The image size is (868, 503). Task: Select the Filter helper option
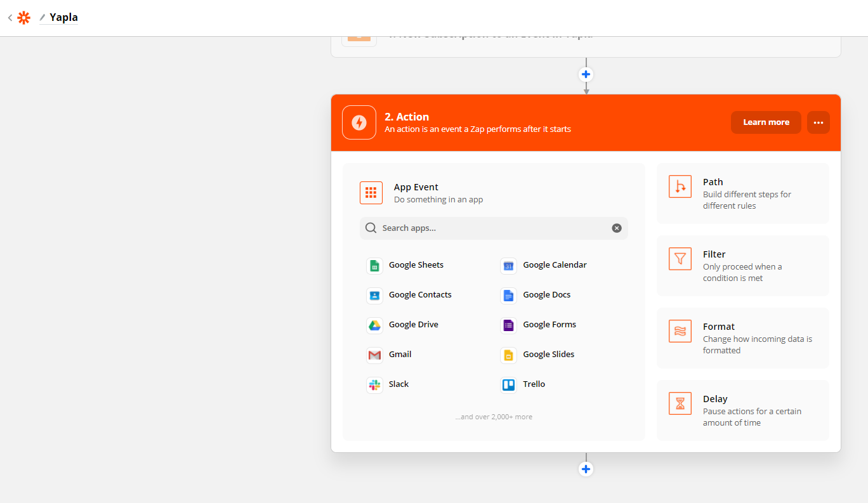click(742, 265)
